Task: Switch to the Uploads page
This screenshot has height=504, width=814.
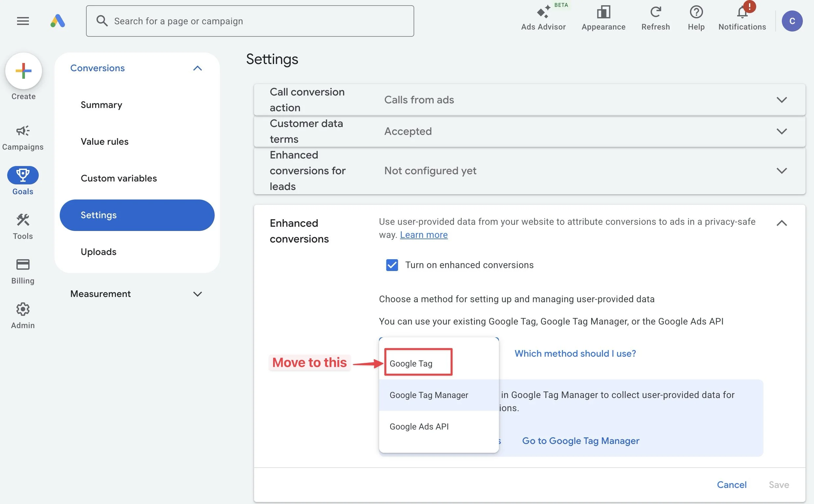Action: [98, 252]
